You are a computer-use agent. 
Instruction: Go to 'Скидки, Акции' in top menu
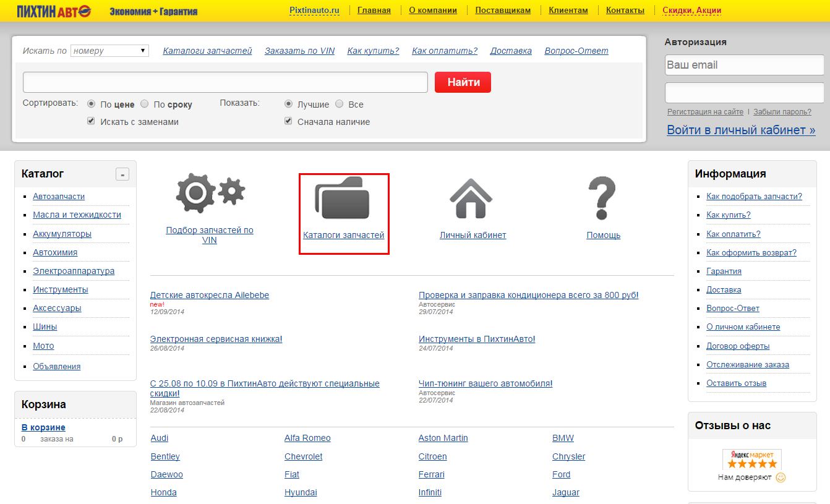(x=691, y=11)
